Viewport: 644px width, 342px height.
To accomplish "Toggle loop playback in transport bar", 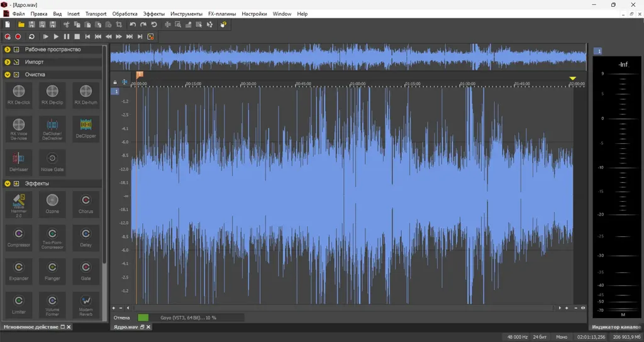I will pos(31,36).
